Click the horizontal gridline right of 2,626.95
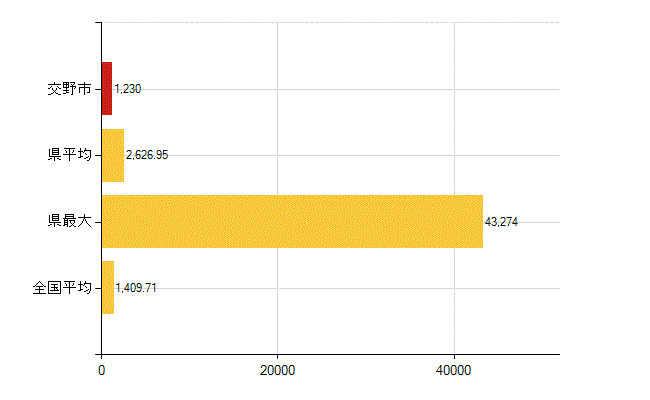Screen dimensions: 650x400 point(364,155)
